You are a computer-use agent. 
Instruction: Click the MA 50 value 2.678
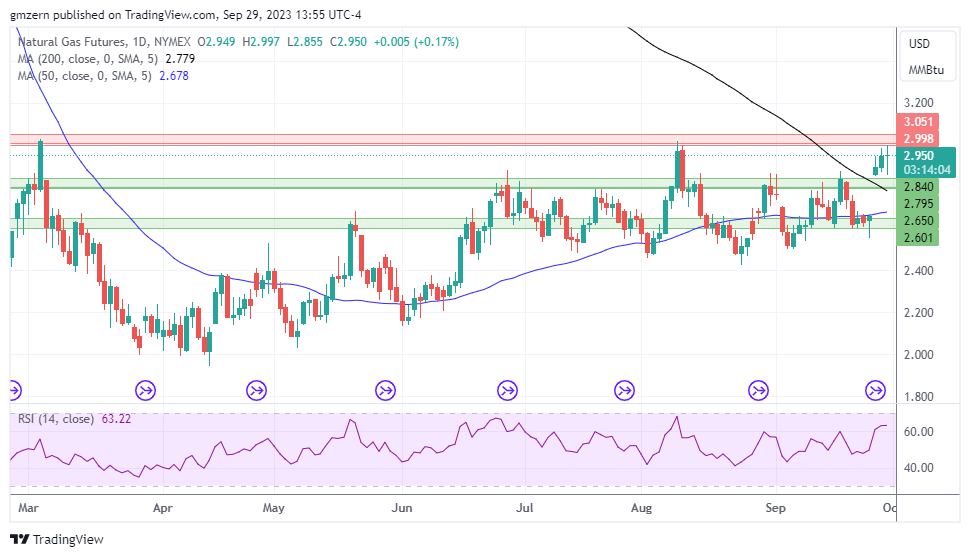click(174, 76)
